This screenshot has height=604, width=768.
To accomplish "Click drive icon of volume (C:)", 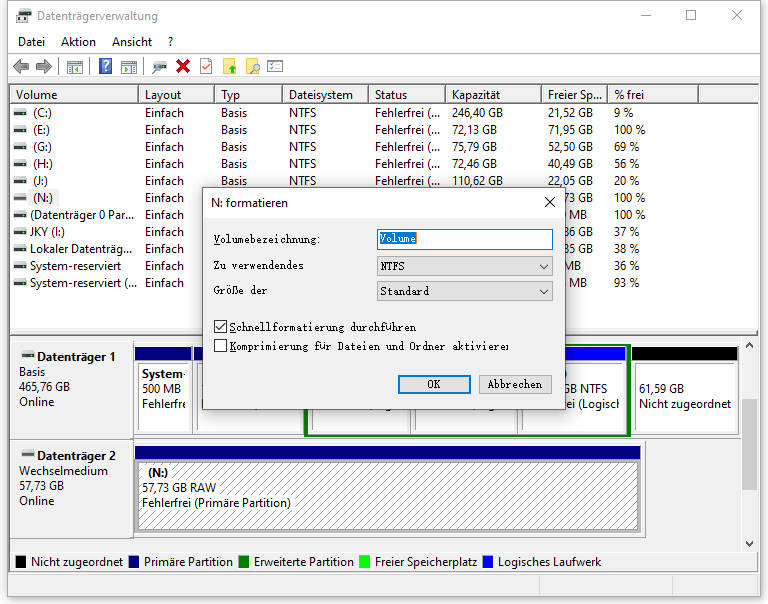I will click(x=20, y=113).
